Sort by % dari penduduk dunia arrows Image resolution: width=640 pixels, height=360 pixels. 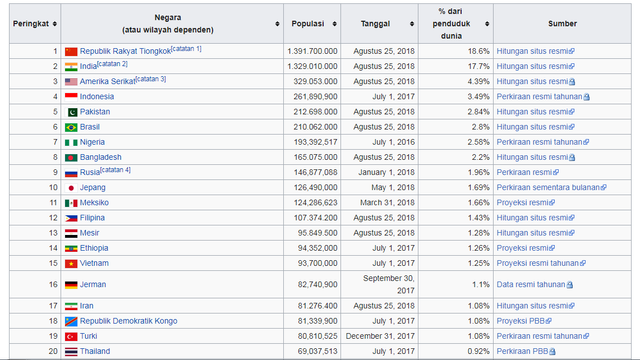point(487,24)
